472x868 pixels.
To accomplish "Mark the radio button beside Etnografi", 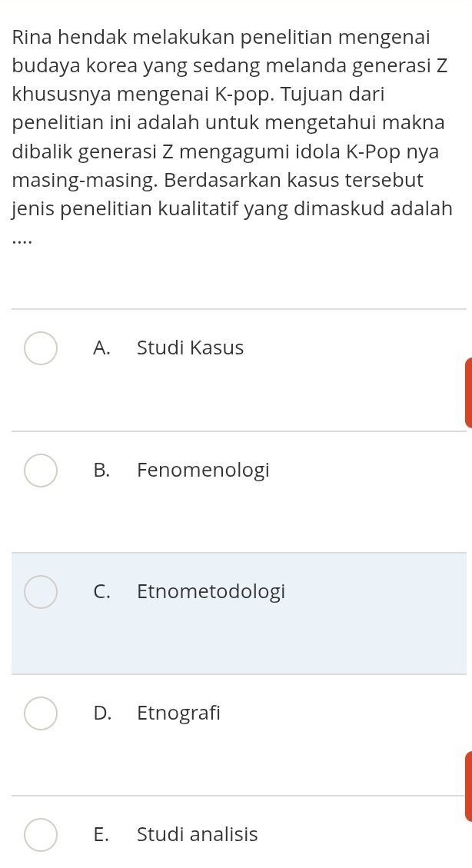I will click(x=41, y=713).
